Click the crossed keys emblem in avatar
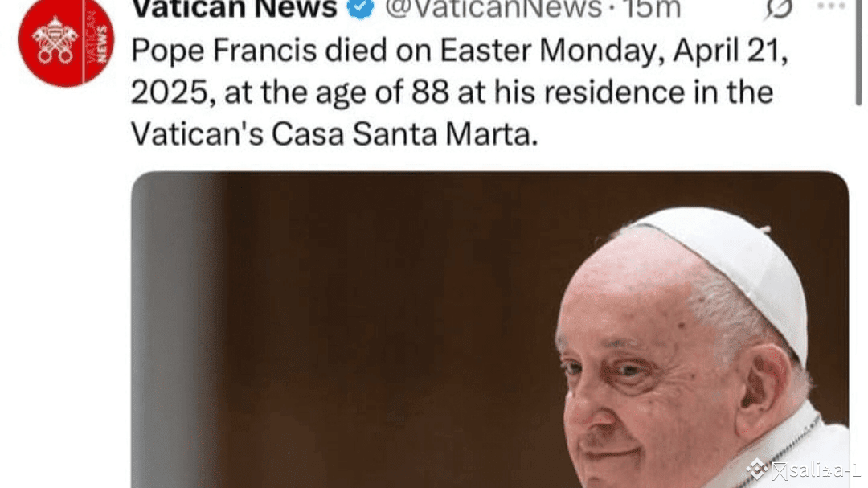Viewport: 868px width, 488px height. click(x=55, y=40)
